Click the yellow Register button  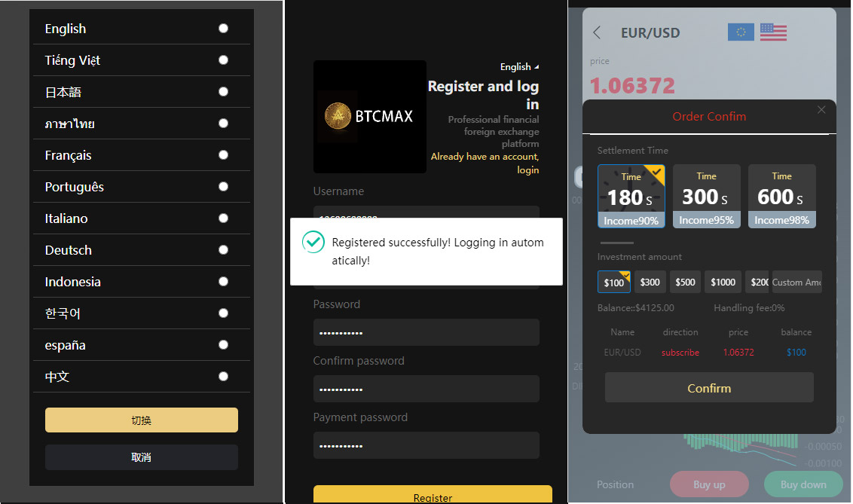pos(433,495)
